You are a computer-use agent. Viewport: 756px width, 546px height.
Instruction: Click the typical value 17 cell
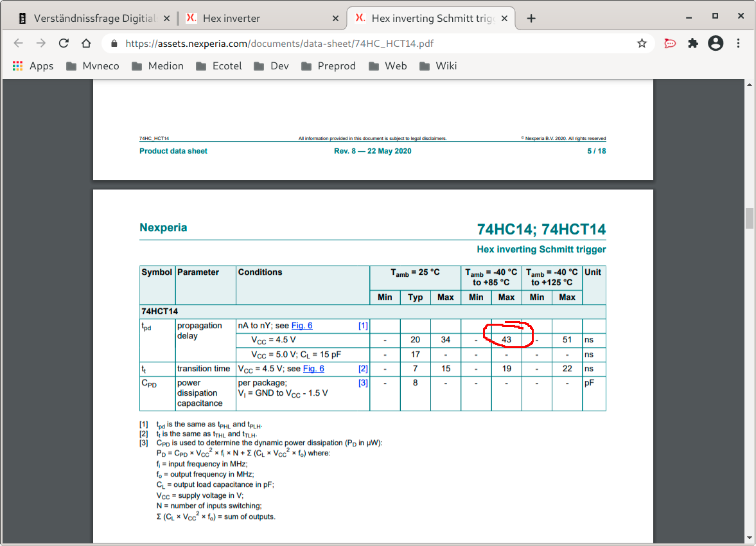click(415, 354)
